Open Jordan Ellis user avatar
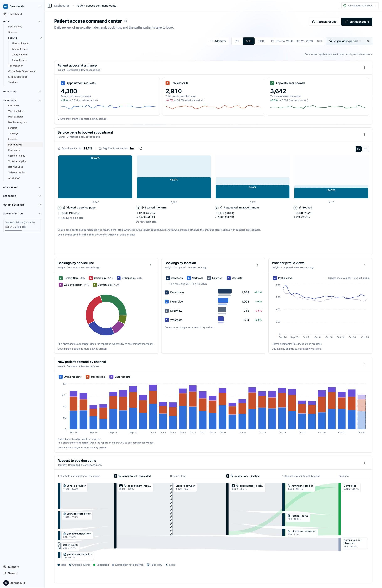The width and height of the screenshot is (382, 588). click(6, 583)
